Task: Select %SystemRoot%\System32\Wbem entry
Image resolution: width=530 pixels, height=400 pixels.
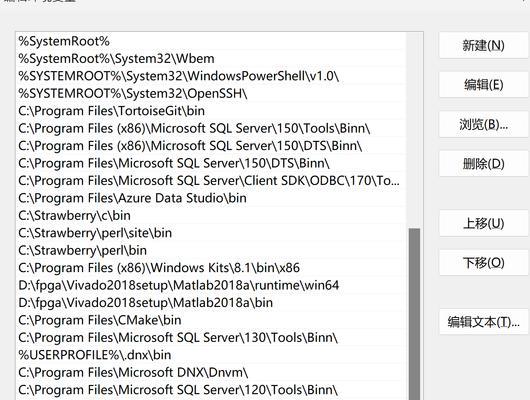Action: pyautogui.click(x=211, y=59)
